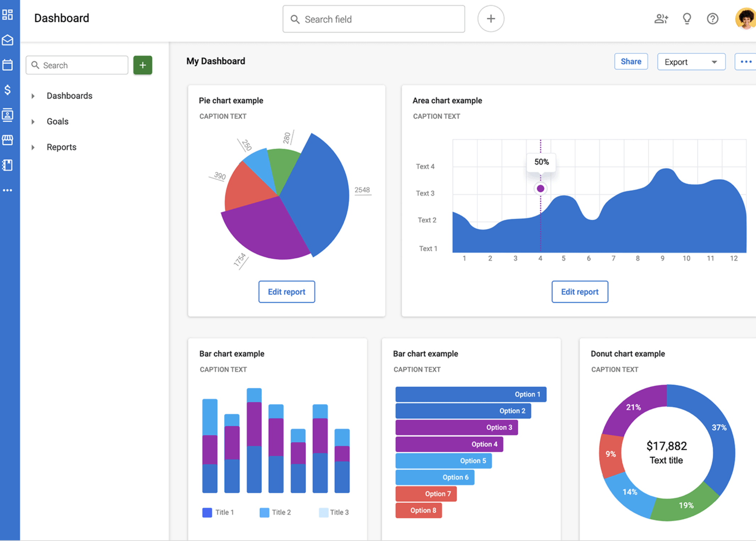Expand the Dashboards section
Image resolution: width=756 pixels, height=541 pixels.
[x=69, y=95]
